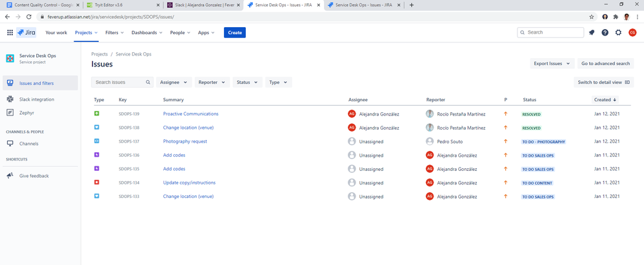
Task: Open the Proactive Communications issue
Action: [190, 113]
